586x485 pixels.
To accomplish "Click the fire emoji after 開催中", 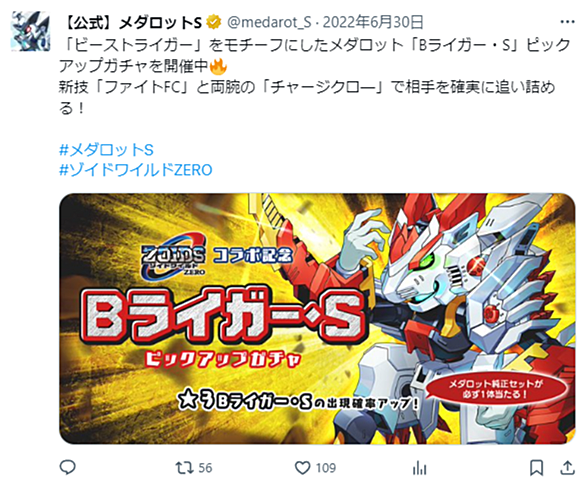I will pos(218,67).
